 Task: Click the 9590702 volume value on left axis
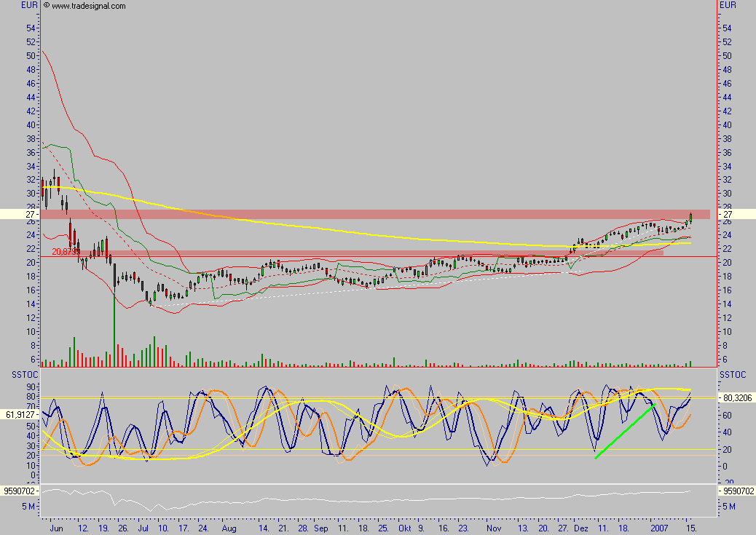tap(19, 491)
